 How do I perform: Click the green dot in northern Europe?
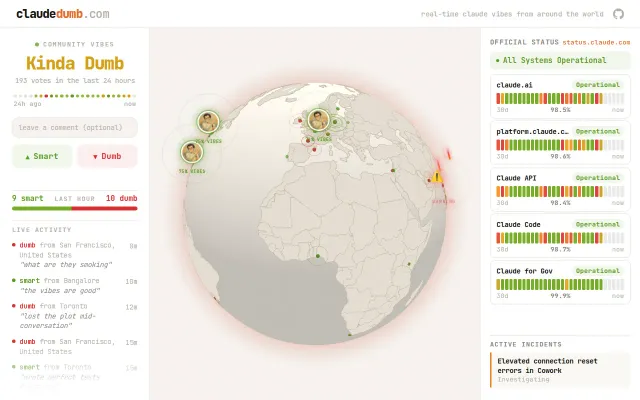pyautogui.click(x=338, y=109)
